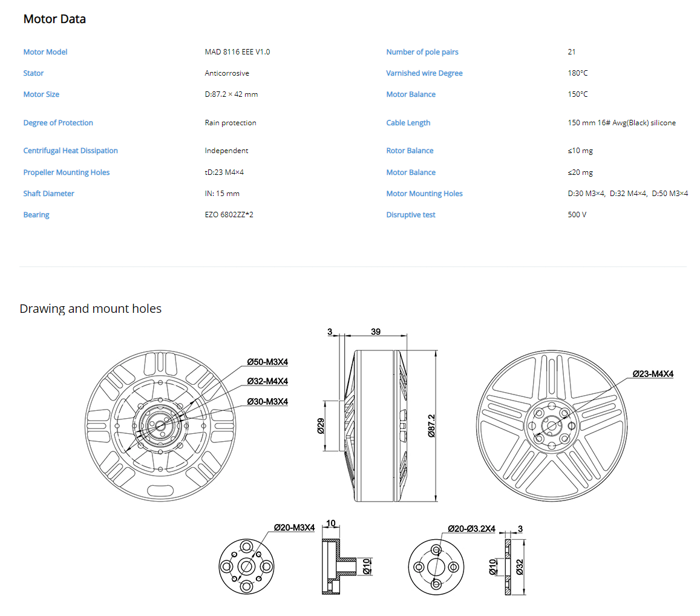
Task: Select the "Shaft Diameter" label
Action: click(48, 194)
